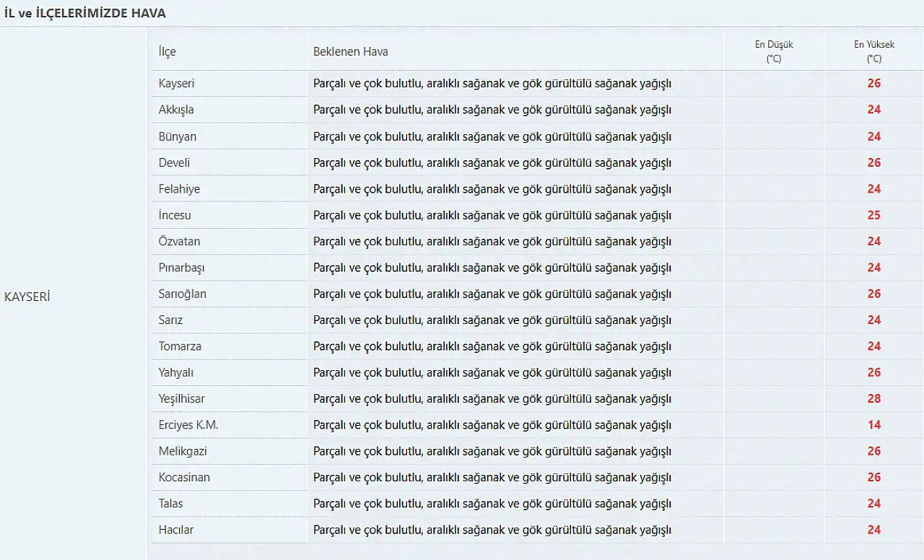Open the Bünyan district entry

pos(178,136)
